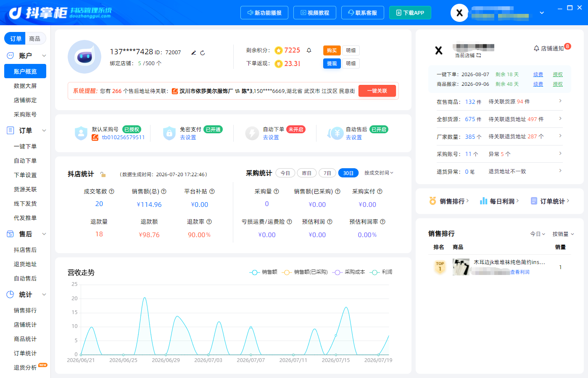The image size is (588, 378).
Task: Select the 7日 range for 采购统计
Action: click(327, 173)
